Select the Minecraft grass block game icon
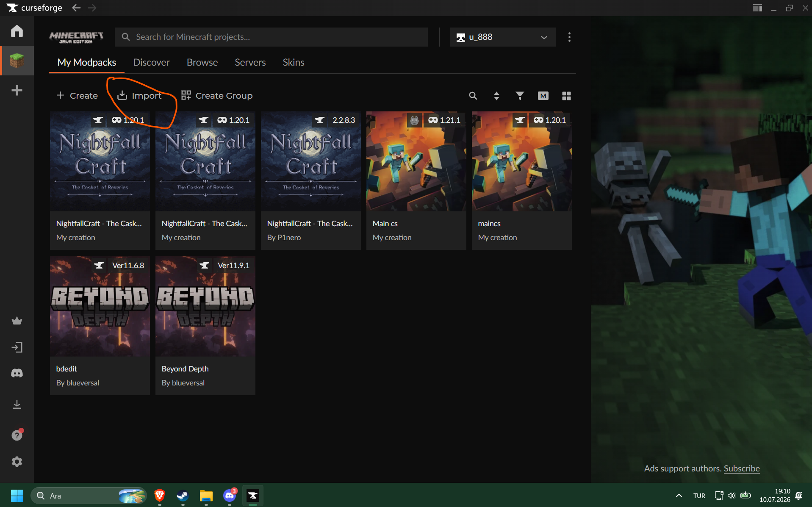Image resolution: width=812 pixels, height=507 pixels. click(17, 61)
